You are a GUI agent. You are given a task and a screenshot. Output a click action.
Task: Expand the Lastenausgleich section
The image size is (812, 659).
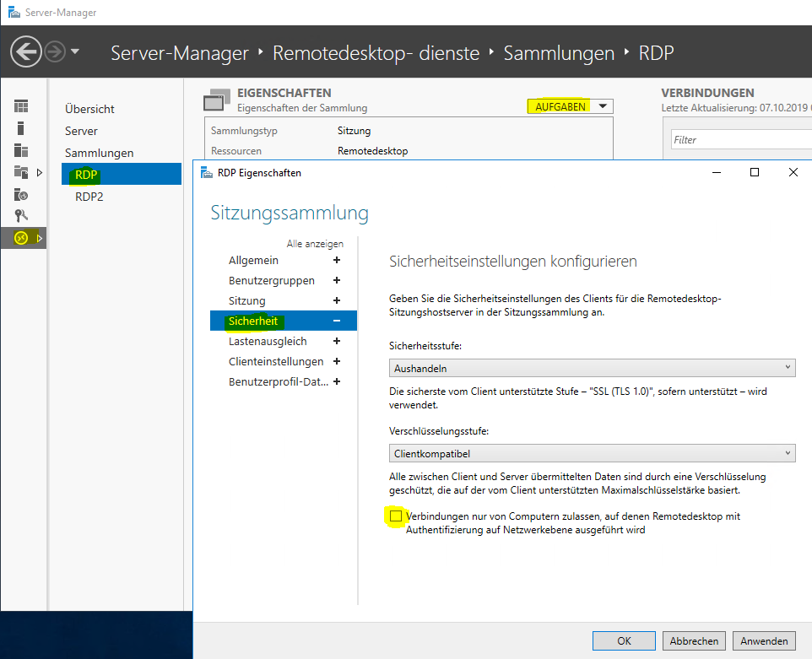pyautogui.click(x=337, y=341)
